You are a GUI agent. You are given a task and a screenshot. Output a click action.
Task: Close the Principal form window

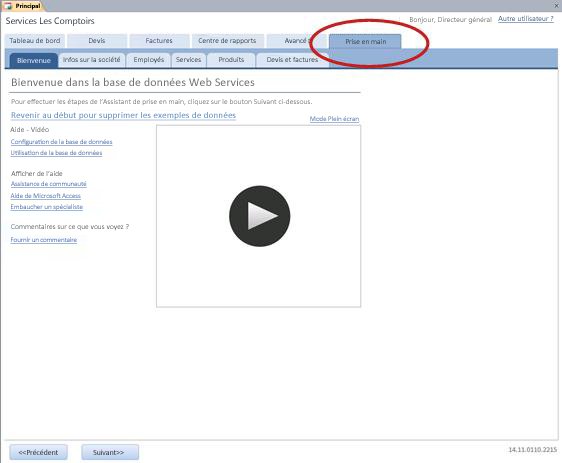tap(557, 5)
